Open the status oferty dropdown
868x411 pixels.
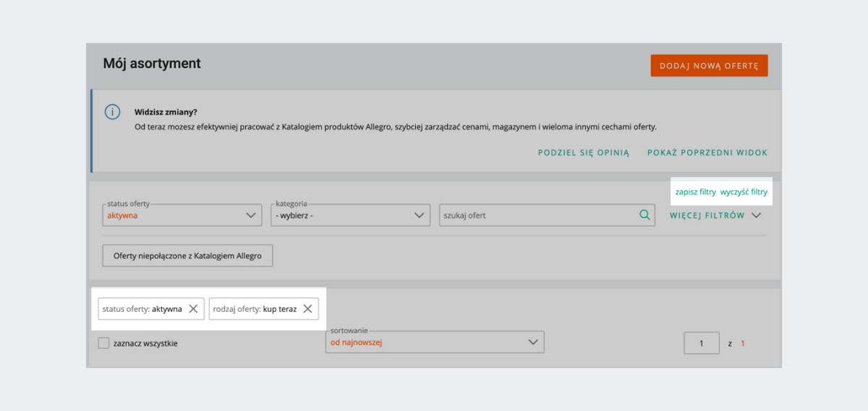[x=182, y=215]
